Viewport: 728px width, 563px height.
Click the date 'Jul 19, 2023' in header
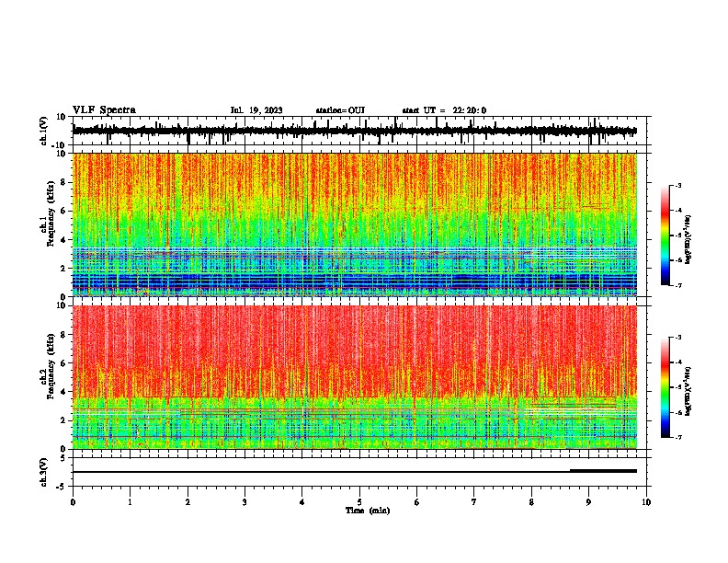point(256,110)
